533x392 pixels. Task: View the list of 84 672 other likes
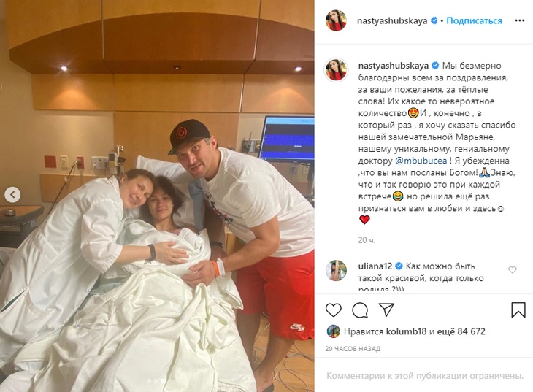[x=461, y=331]
